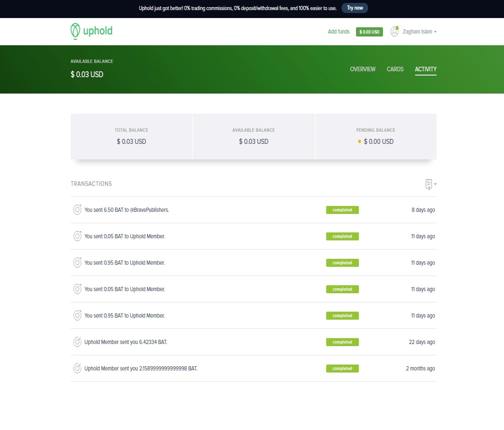Open the 2 months ago transaction row
The width and height of the screenshot is (504, 430).
(254, 368)
